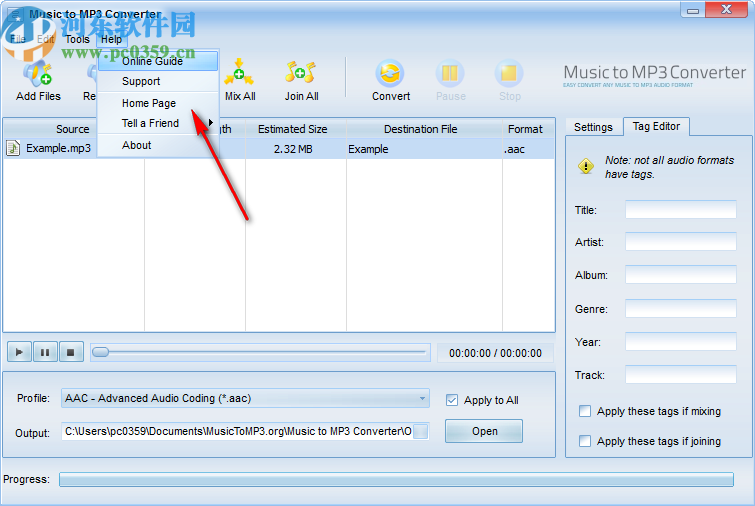
Task: Click the 00:00:00 / 00:00:00 time display
Action: click(x=495, y=353)
